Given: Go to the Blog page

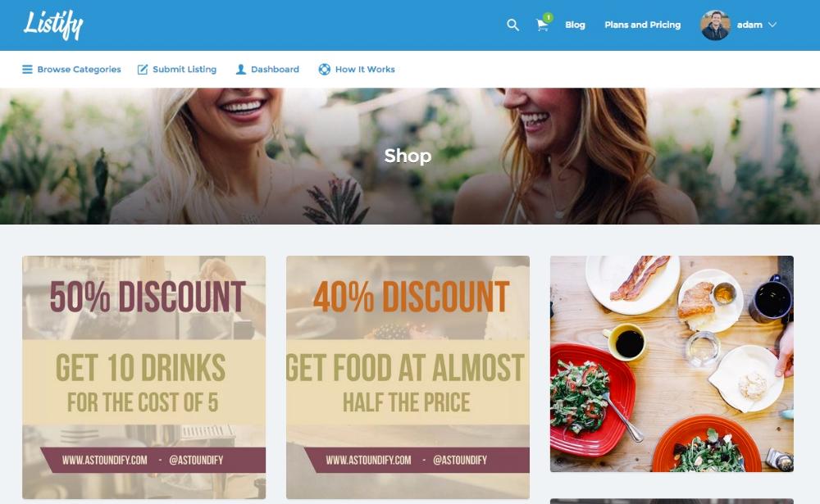Looking at the screenshot, I should pyautogui.click(x=575, y=25).
